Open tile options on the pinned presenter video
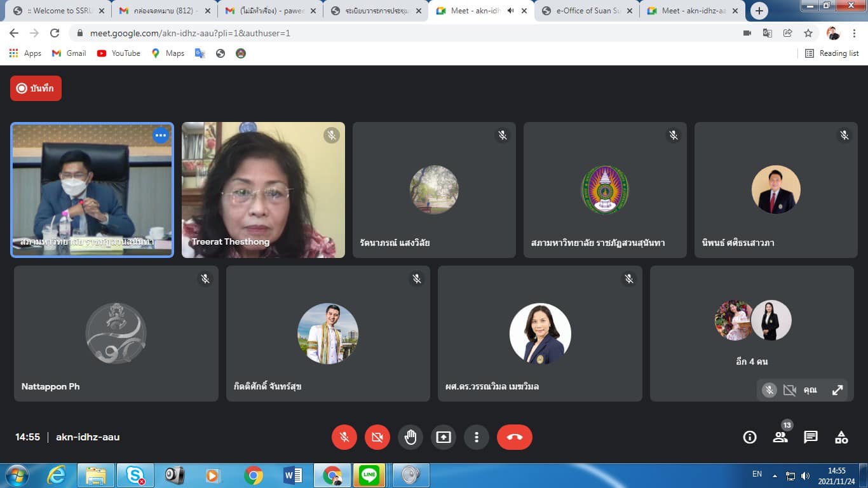This screenshot has height=488, width=868. tap(160, 135)
